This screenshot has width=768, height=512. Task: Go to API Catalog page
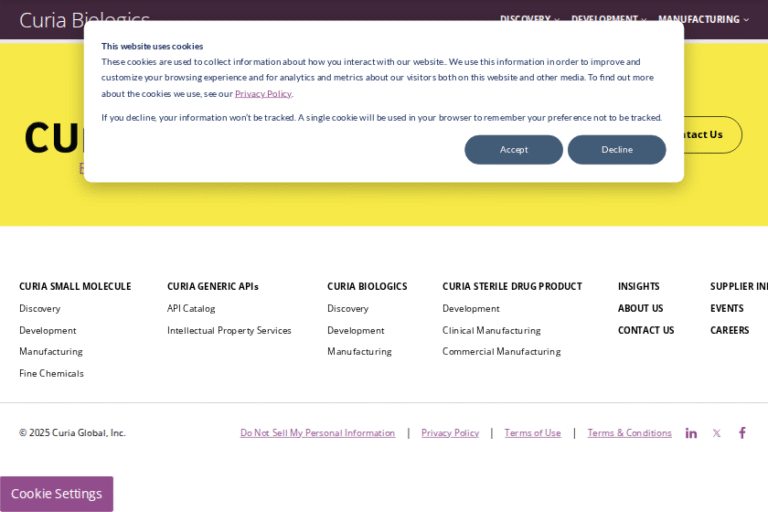[191, 309]
